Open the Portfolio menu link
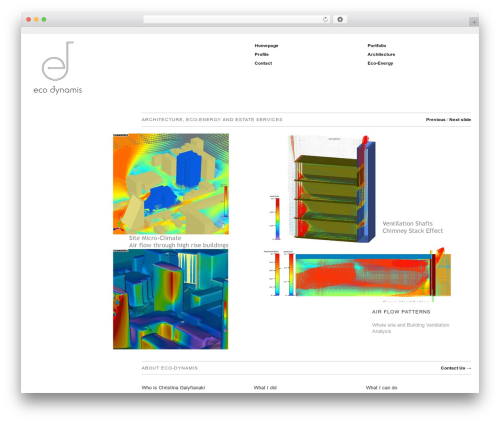Image resolution: width=500 pixels, height=423 pixels. pyautogui.click(x=377, y=46)
